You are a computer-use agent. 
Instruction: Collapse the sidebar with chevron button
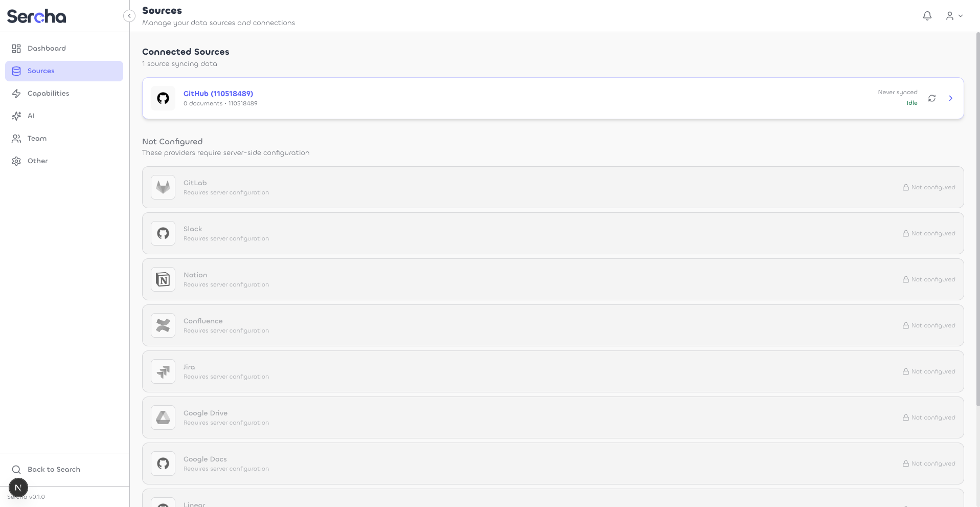[129, 16]
